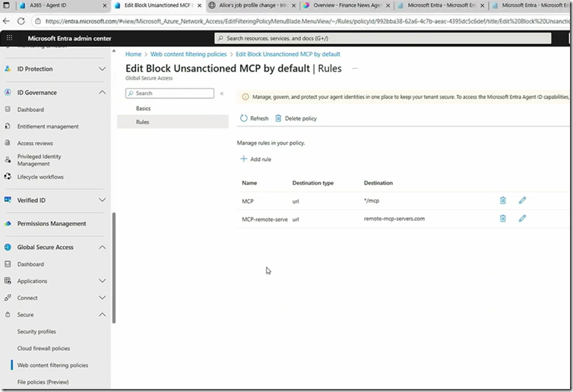Close the A365 - Agent ID tab
573x392 pixels.
105,5
